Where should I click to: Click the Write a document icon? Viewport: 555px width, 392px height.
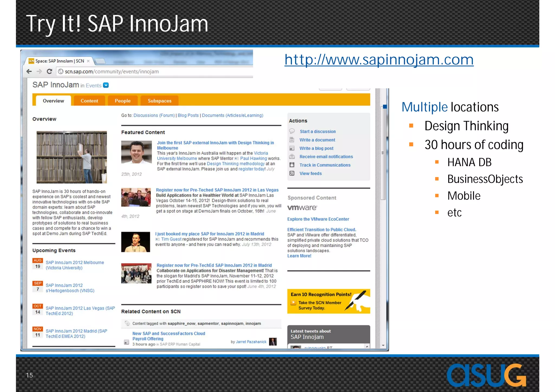[x=292, y=140]
